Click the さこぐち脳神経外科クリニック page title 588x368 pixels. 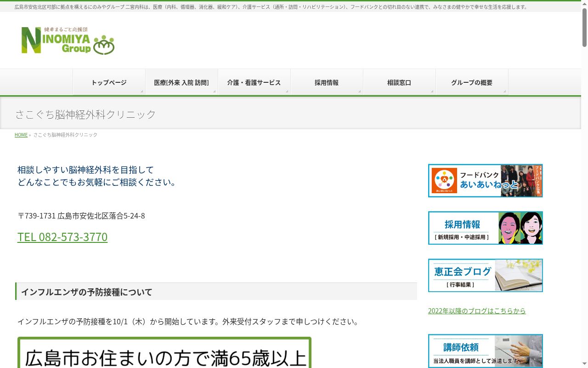85,114
